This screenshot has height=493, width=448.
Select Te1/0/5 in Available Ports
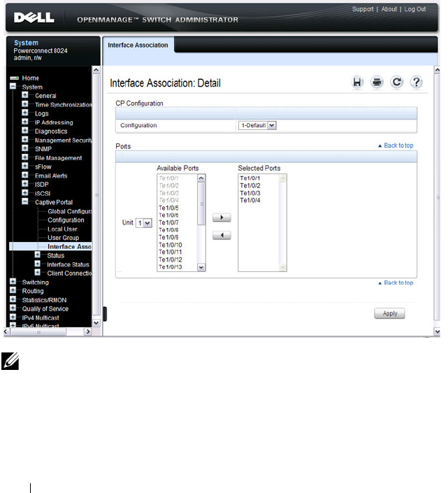point(168,208)
